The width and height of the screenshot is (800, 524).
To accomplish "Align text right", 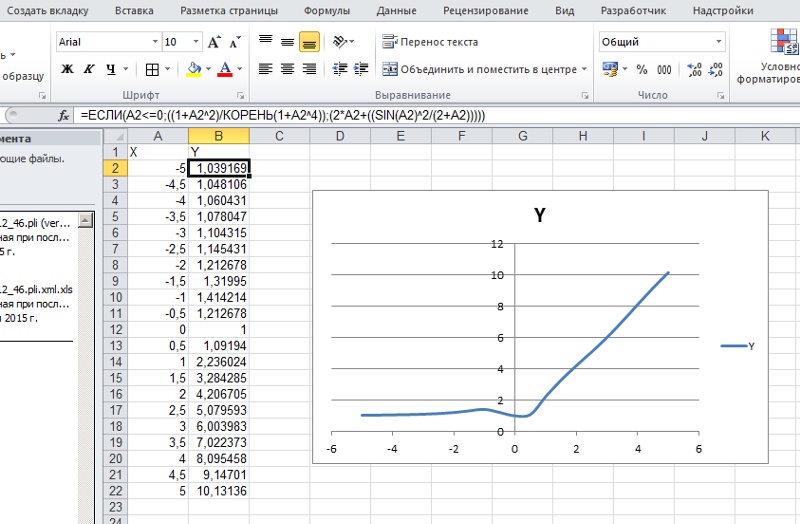I will click(309, 69).
